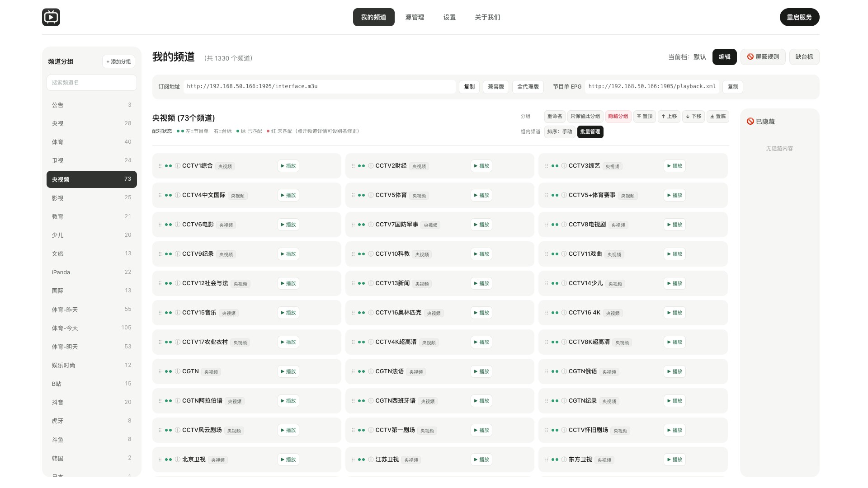The image size is (868, 488).
Task: Switch to 源管理 tab
Action: [415, 17]
